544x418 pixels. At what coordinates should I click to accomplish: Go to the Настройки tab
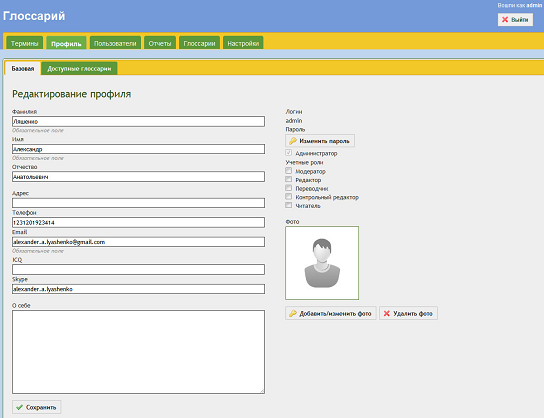(243, 43)
